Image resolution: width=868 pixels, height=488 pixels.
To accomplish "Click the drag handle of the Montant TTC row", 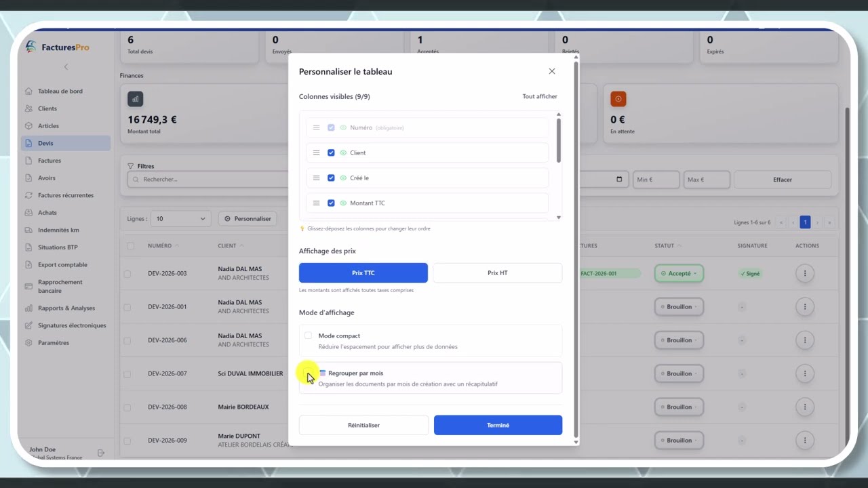I will point(316,203).
